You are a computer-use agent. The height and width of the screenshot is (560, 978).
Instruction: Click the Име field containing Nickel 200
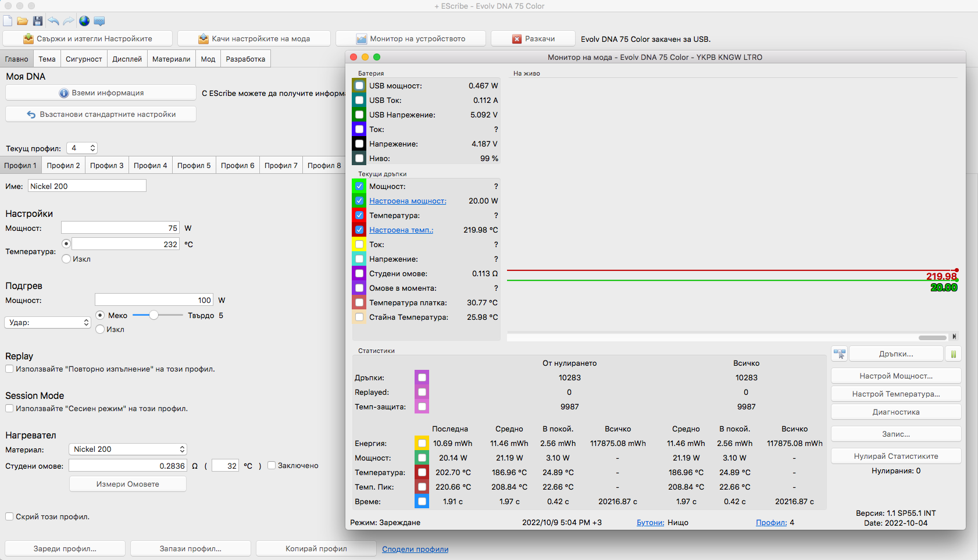pos(87,186)
